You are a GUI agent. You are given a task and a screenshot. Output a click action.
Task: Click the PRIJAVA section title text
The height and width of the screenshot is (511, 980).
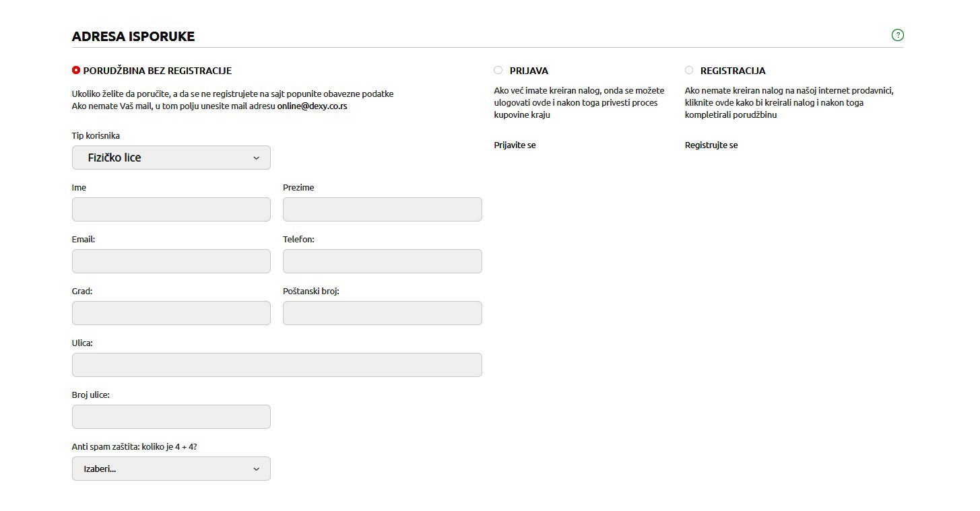pos(529,70)
